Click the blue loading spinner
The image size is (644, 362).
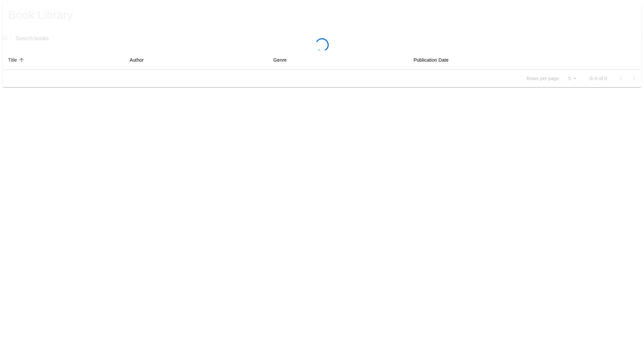(x=322, y=45)
